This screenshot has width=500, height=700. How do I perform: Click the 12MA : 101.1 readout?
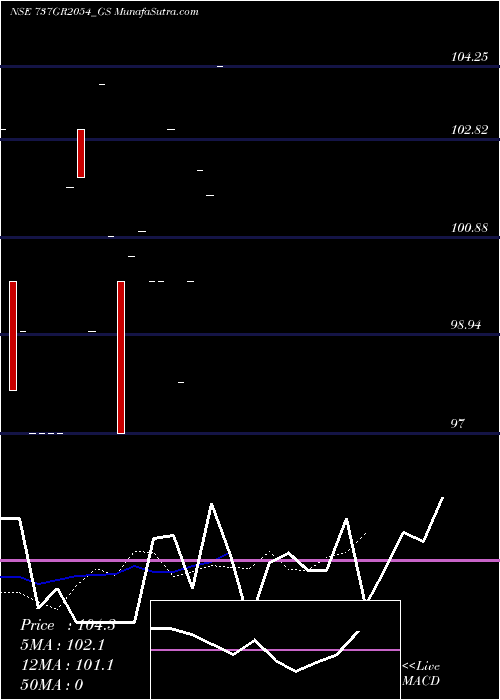[67, 665]
